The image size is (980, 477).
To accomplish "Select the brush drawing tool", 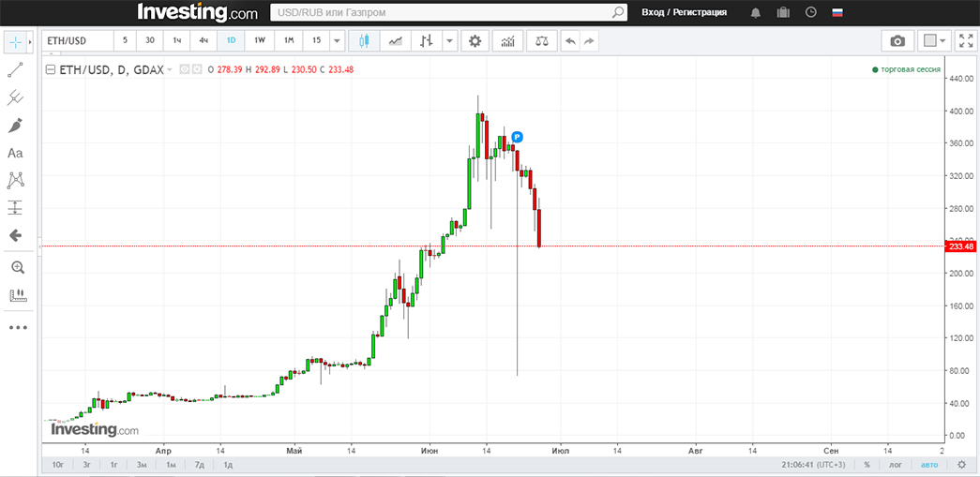I will pos(15,125).
